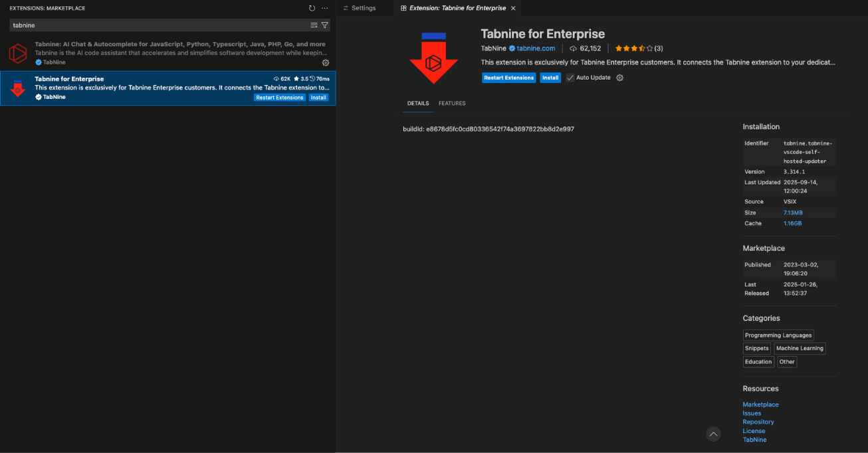
Task: Open the Repository resource link
Action: coord(758,422)
